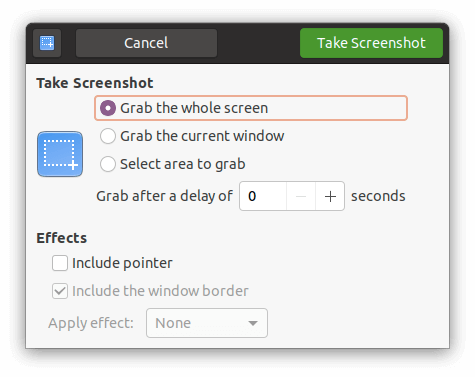Click the Effects section heading
475x377 pixels.
coord(62,238)
